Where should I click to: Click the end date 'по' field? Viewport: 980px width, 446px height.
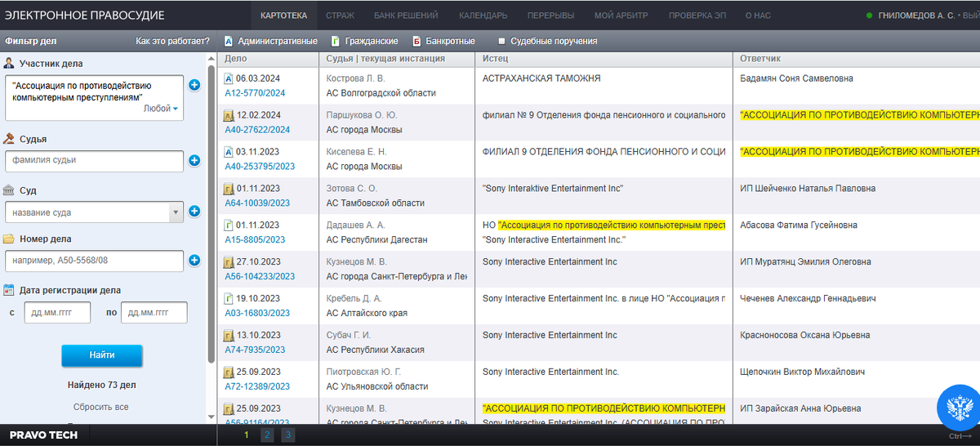coord(154,312)
